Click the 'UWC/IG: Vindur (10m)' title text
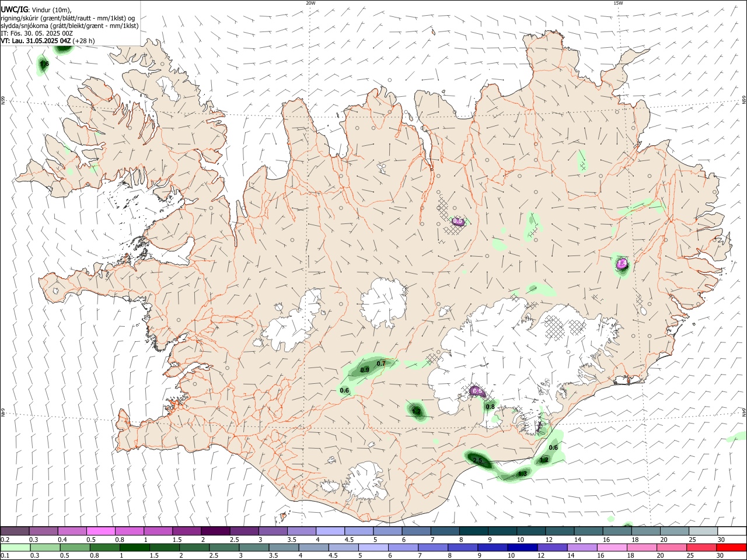The image size is (747, 560). 36,10
